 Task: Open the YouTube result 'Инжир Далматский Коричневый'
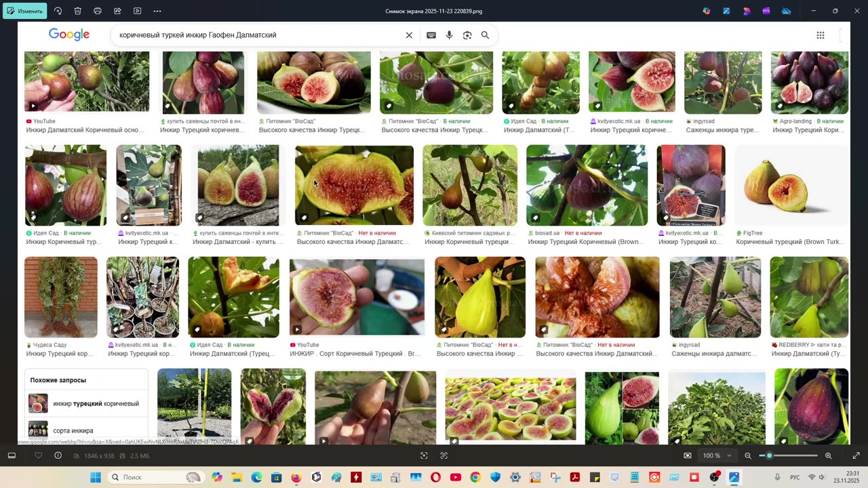[87, 81]
